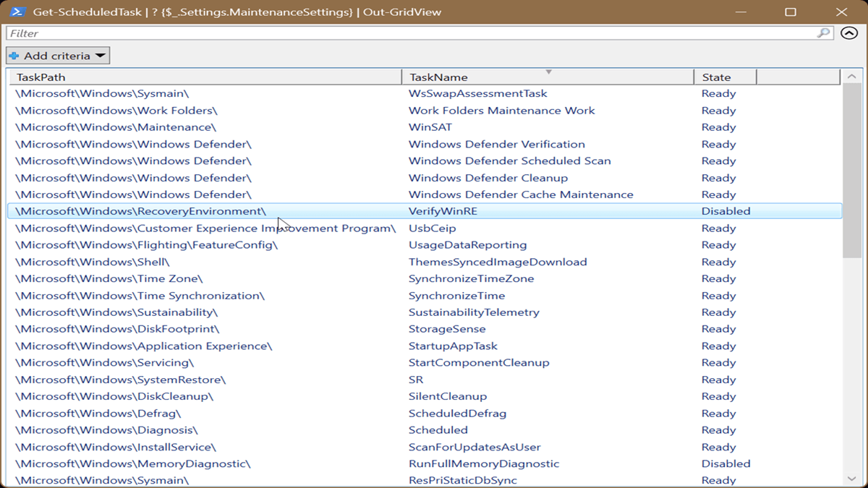This screenshot has height=488, width=868.
Task: Select the ScheduledDefrag task
Action: [x=457, y=414]
